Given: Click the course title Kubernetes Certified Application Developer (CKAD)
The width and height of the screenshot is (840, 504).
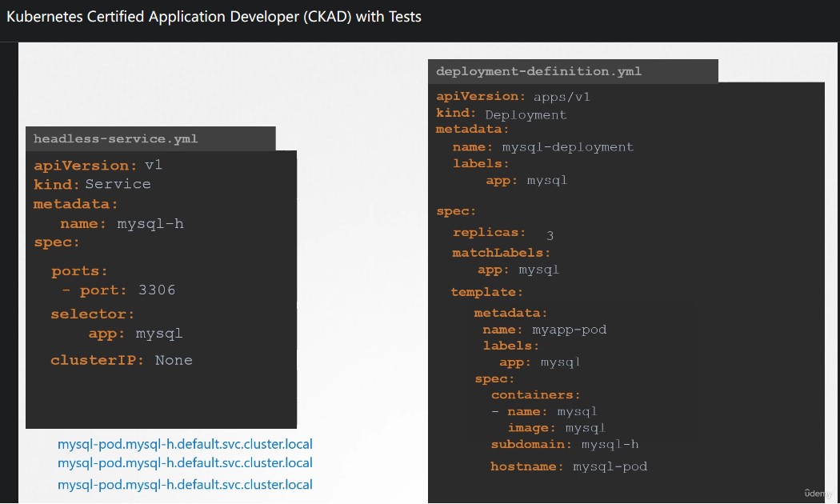Looking at the screenshot, I should 214,17.
